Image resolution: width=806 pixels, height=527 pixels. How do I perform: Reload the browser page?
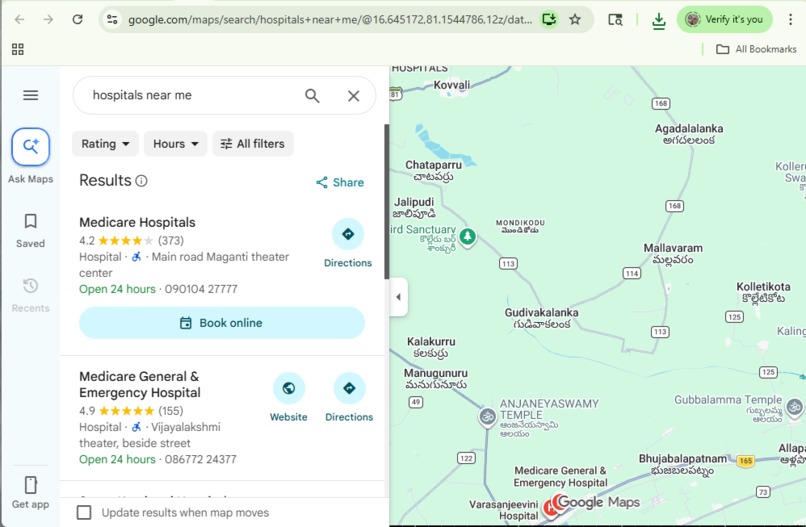tap(78, 20)
